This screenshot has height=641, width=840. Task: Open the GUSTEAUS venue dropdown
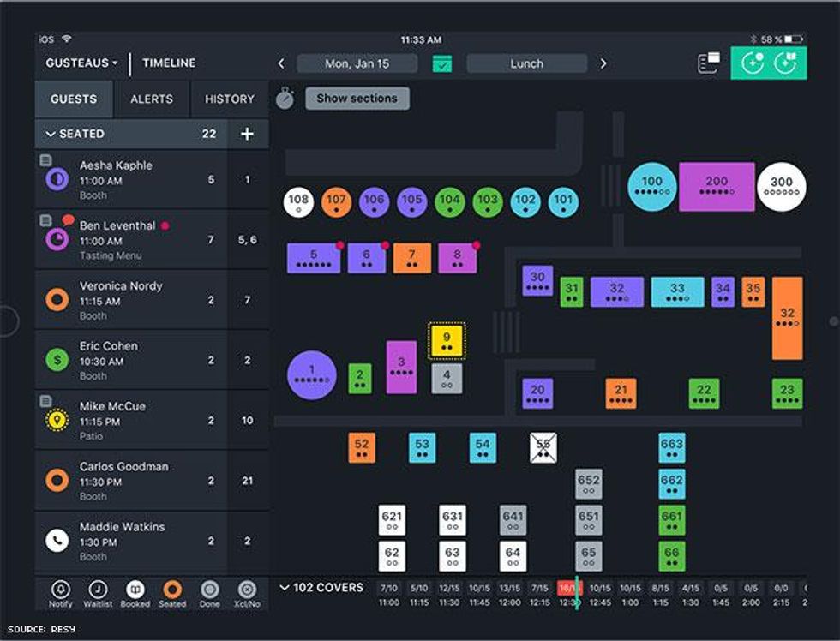click(81, 63)
